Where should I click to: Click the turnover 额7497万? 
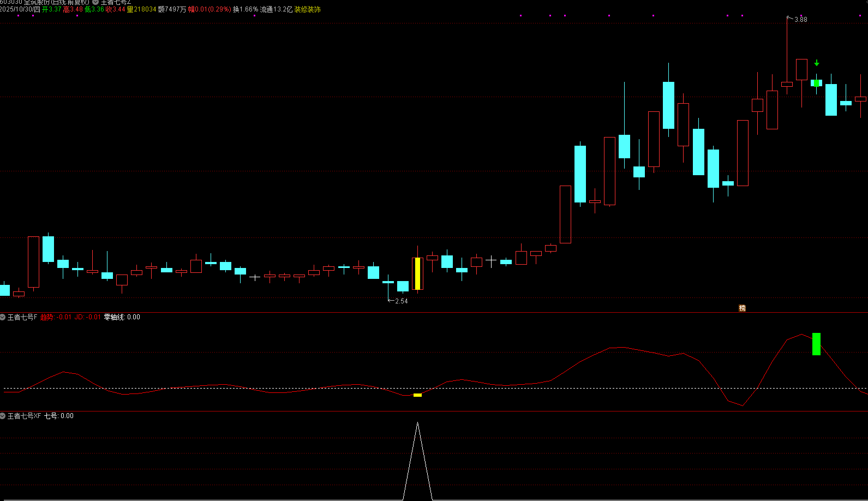point(172,9)
